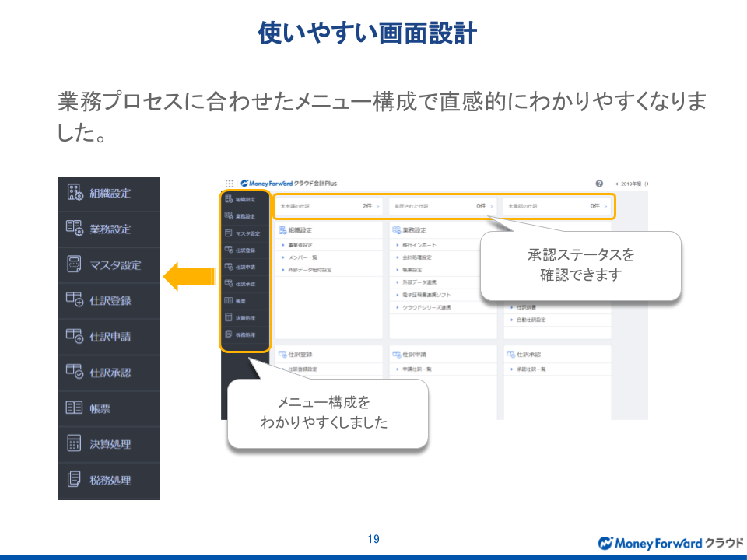Open the nine-dot app launcher grid
This screenshot has width=747, height=560.
tap(230, 184)
